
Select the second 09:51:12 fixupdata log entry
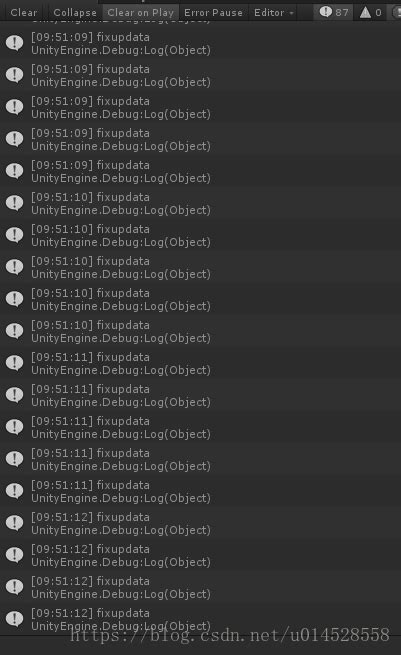point(200,555)
